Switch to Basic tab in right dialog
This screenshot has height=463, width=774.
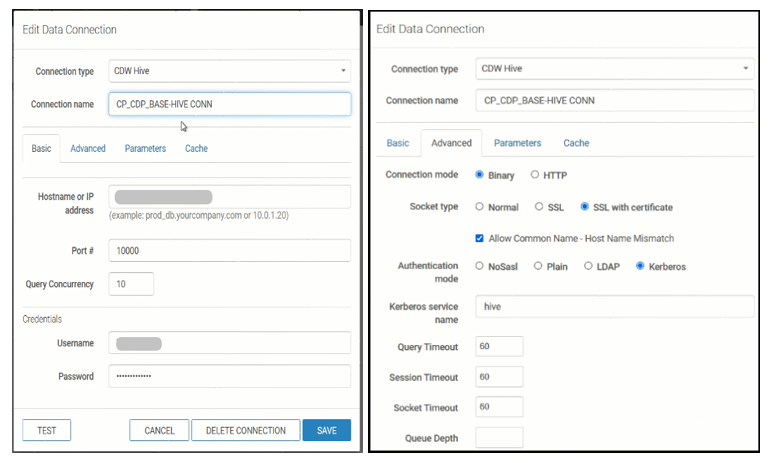[x=398, y=143]
